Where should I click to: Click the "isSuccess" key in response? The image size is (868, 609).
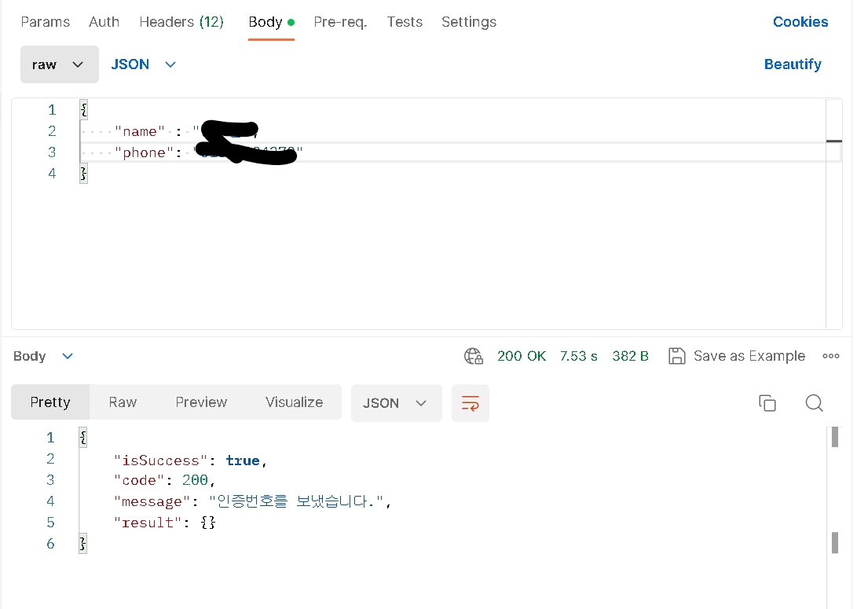click(160, 460)
